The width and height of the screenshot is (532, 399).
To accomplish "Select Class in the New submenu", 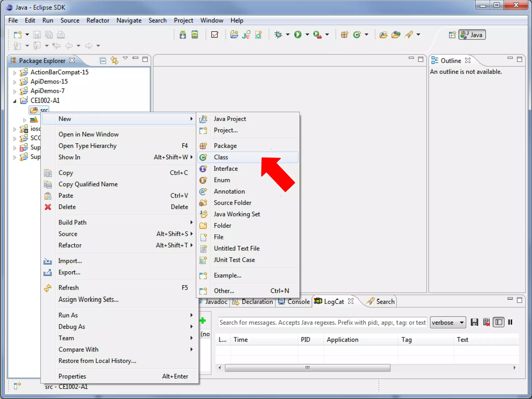I will click(248, 157).
